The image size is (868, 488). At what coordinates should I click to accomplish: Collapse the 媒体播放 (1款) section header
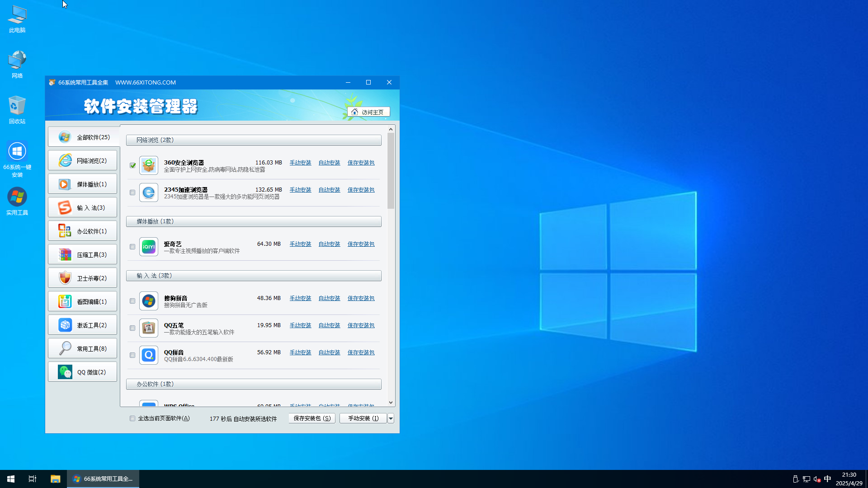tap(254, 221)
